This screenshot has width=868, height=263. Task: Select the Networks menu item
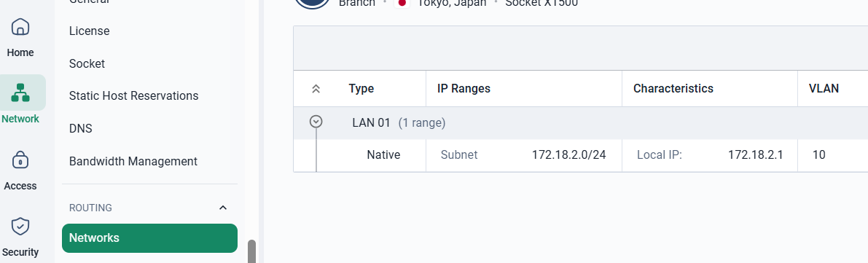(149, 238)
